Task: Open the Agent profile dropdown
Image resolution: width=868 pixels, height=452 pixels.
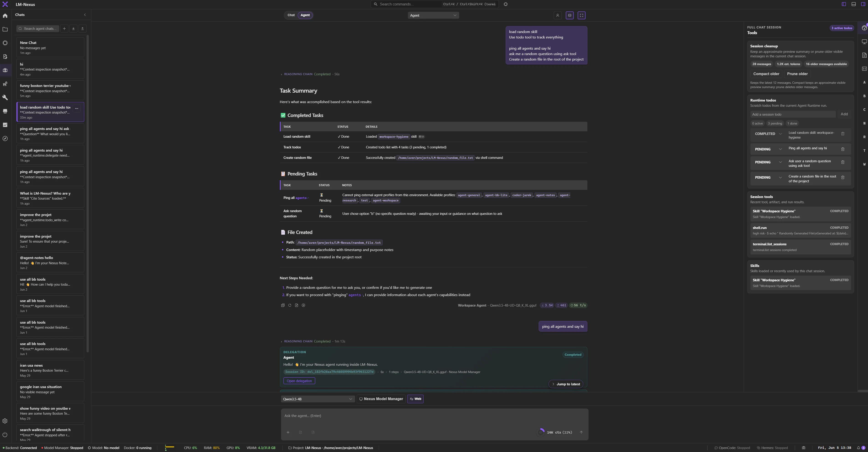Action: point(433,15)
